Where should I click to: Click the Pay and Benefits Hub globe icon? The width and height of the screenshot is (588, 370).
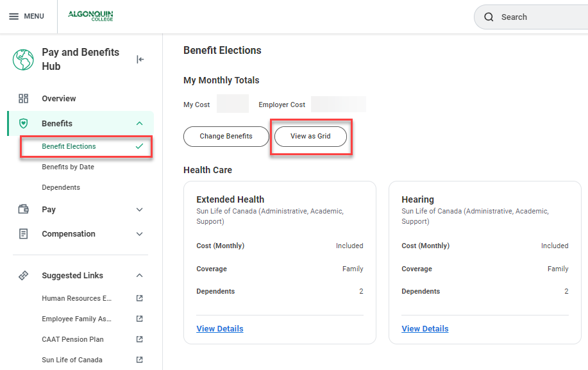[23, 60]
